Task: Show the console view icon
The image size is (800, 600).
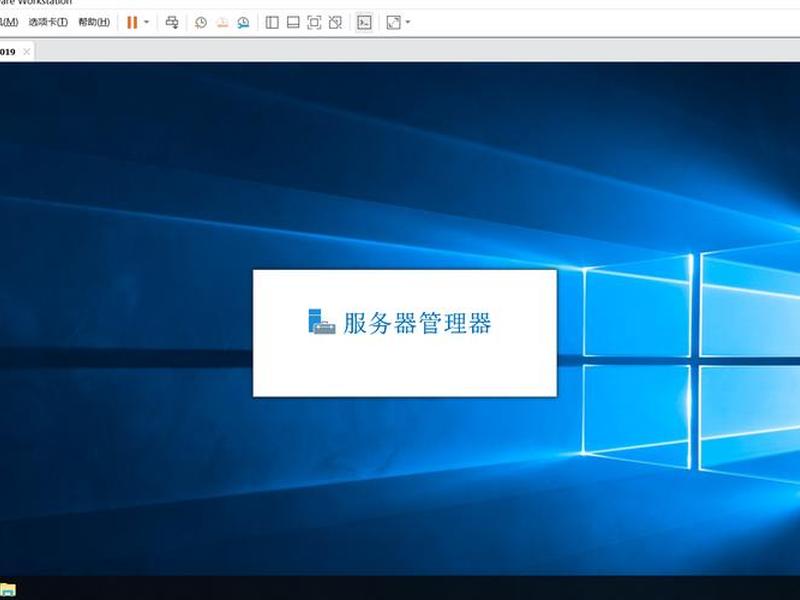Action: coord(364,22)
